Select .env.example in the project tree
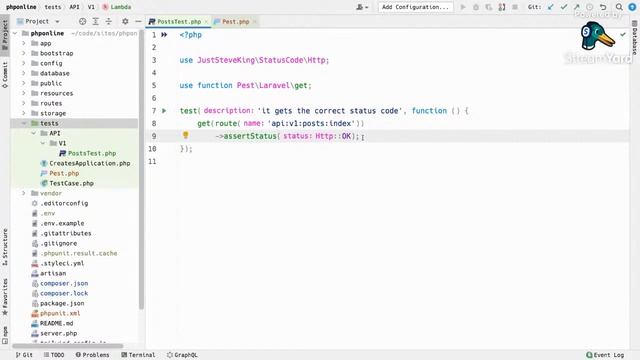Viewport: 640px width, 360px height. coord(62,223)
